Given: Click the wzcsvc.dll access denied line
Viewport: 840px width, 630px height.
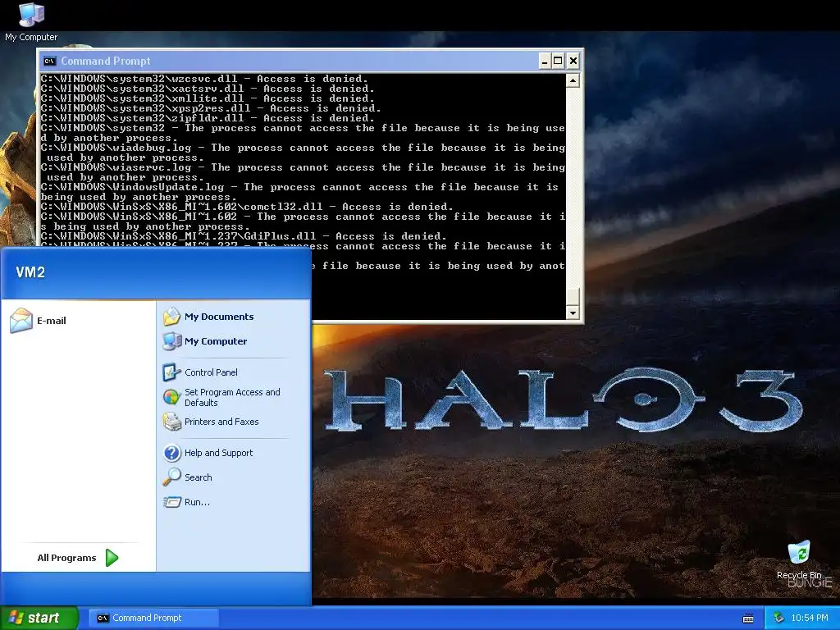Looking at the screenshot, I should point(204,78).
